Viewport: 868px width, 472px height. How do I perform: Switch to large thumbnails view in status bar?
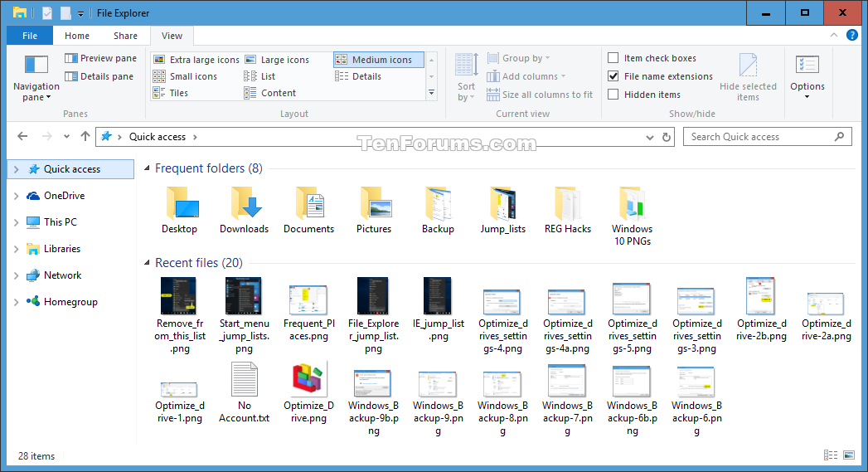(849, 455)
